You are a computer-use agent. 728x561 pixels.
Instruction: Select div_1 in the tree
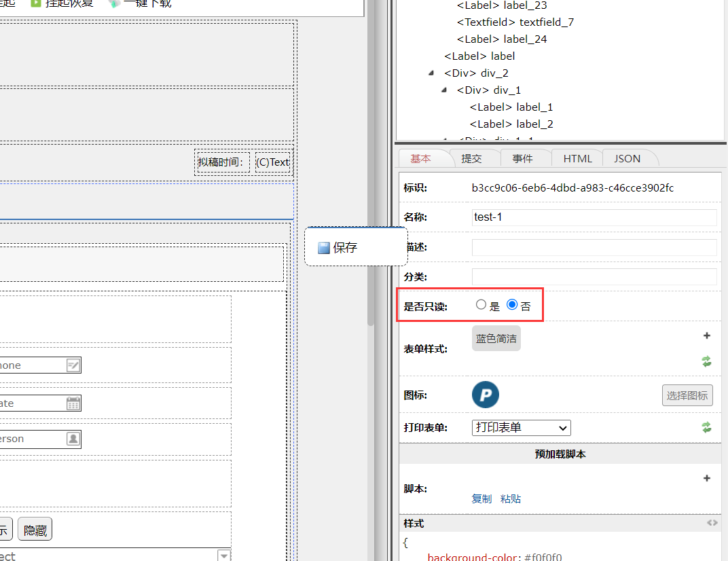coord(489,90)
